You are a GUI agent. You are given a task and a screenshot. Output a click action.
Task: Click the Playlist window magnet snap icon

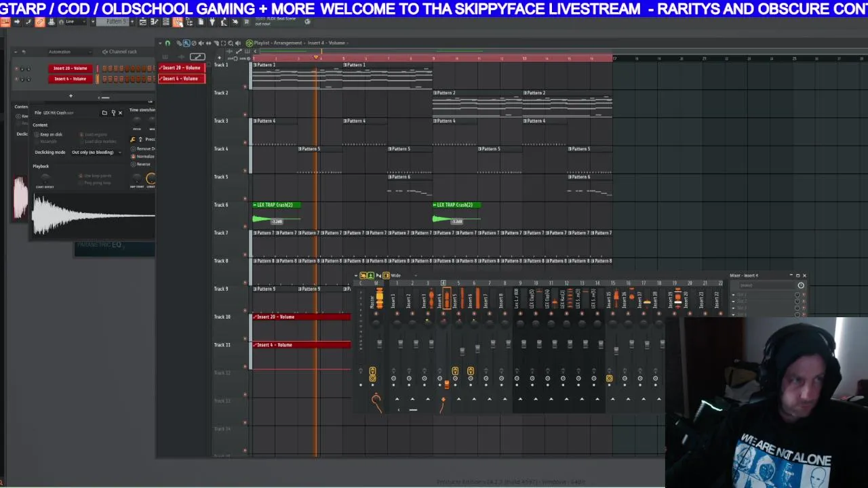point(167,43)
